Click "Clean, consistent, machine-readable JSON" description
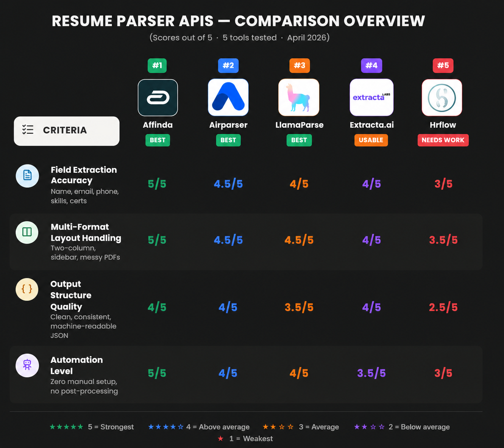The height and width of the screenshot is (448, 504). (x=83, y=326)
